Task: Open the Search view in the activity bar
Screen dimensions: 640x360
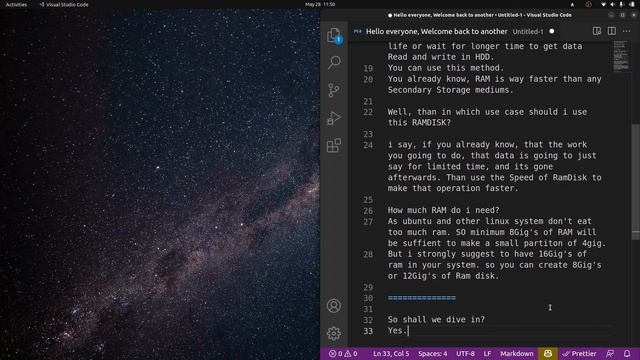Action: 334,62
